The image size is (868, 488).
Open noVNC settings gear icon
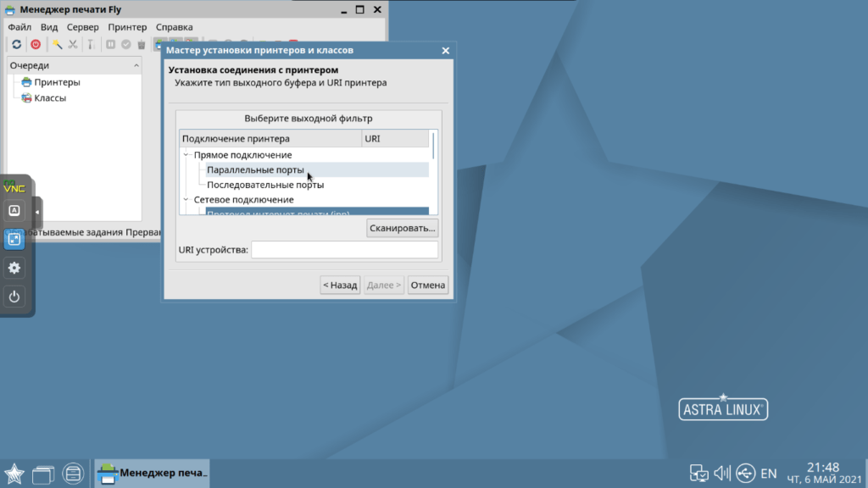[x=14, y=268]
